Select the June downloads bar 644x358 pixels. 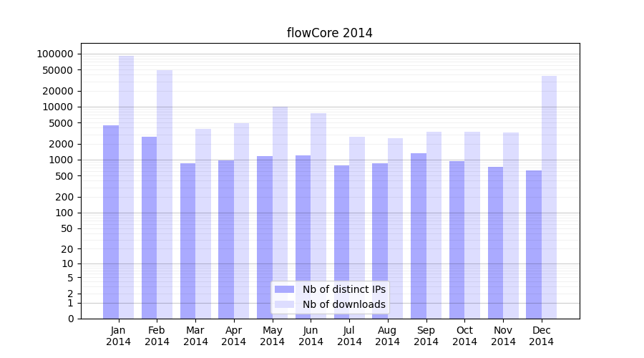tap(318, 215)
